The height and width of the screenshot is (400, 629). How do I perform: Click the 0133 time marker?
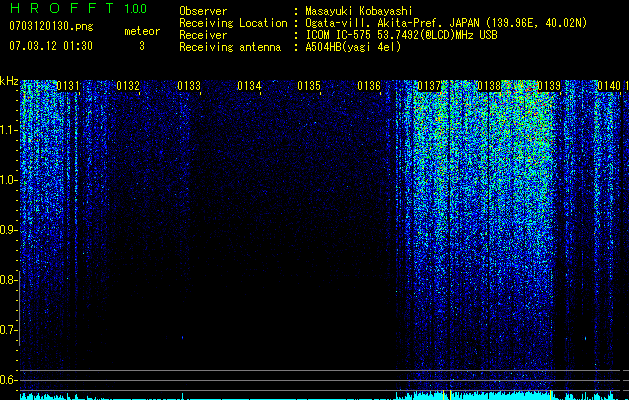click(189, 86)
